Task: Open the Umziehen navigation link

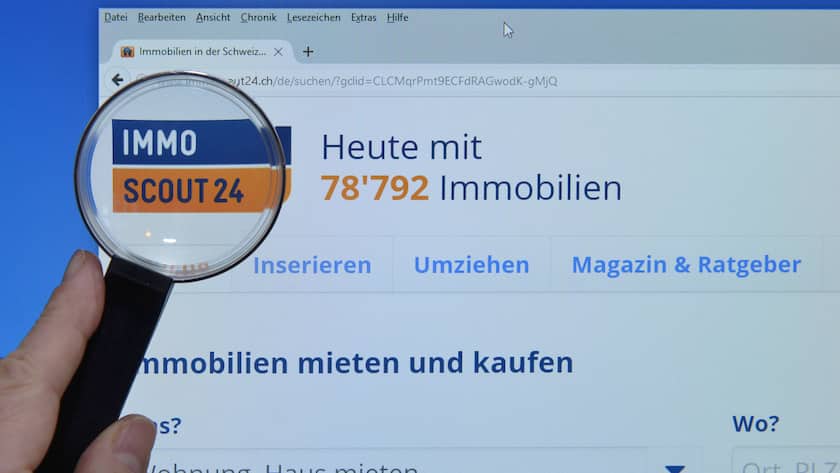Action: coord(471,265)
